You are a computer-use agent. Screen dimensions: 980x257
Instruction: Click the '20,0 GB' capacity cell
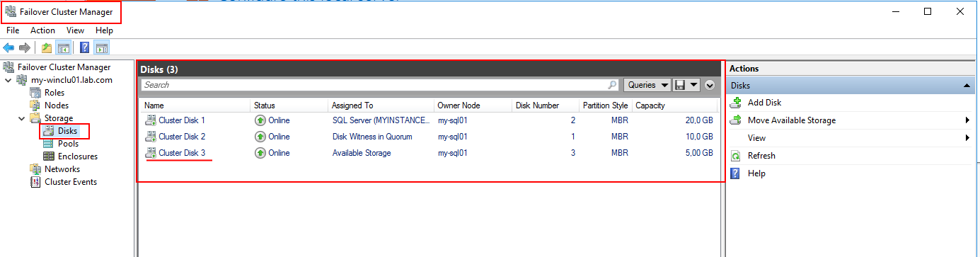698,120
